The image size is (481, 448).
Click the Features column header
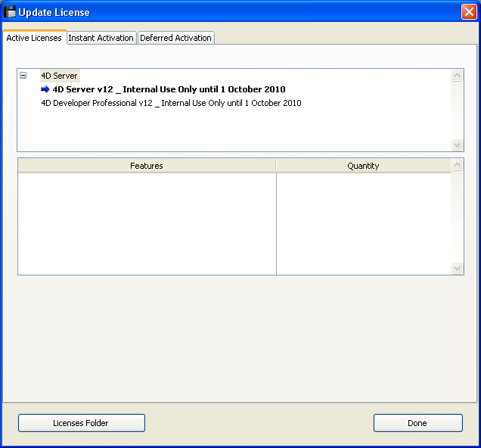point(147,166)
